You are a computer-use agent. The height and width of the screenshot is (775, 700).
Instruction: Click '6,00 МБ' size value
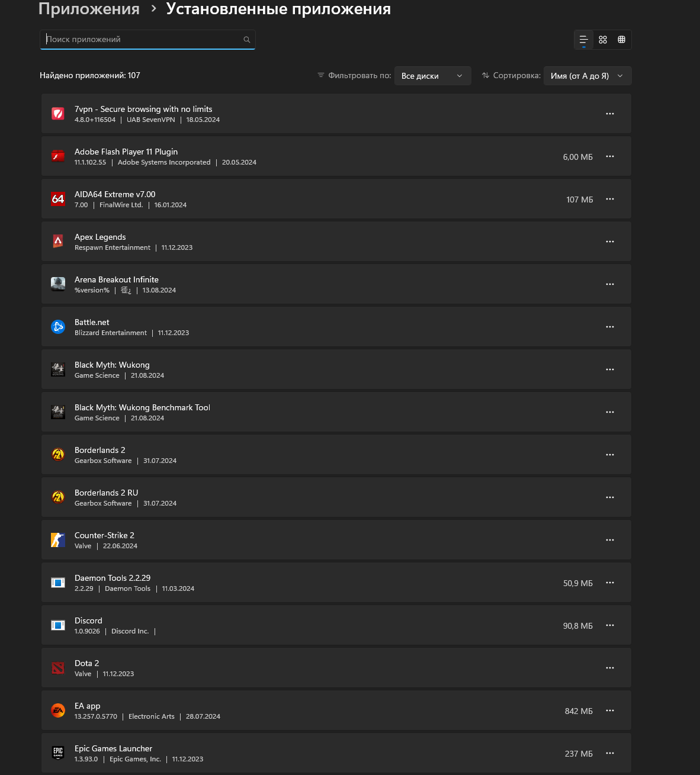(x=578, y=157)
